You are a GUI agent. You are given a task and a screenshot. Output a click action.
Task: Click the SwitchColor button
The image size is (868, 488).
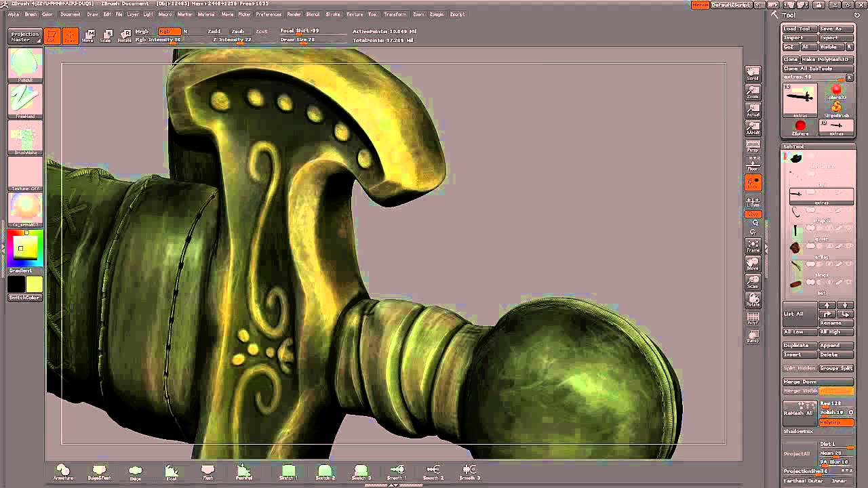[x=25, y=298]
